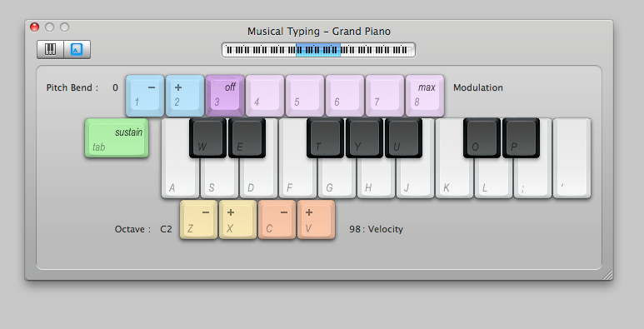This screenshot has width=644, height=329.
Task: Play the white F key
Action: point(297,179)
